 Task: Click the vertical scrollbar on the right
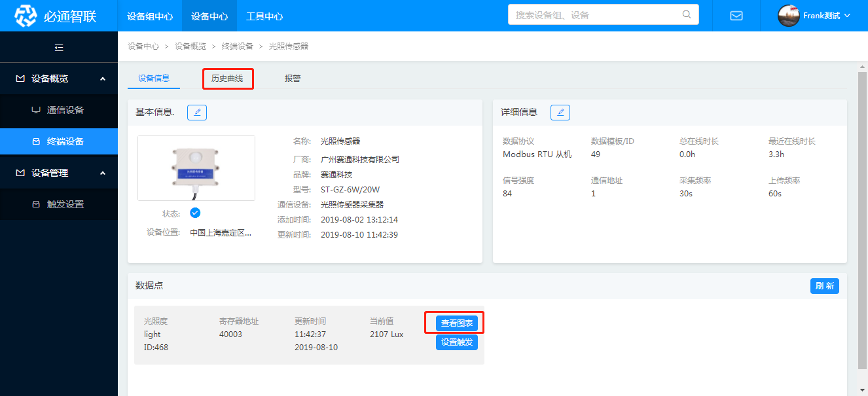pos(861,216)
